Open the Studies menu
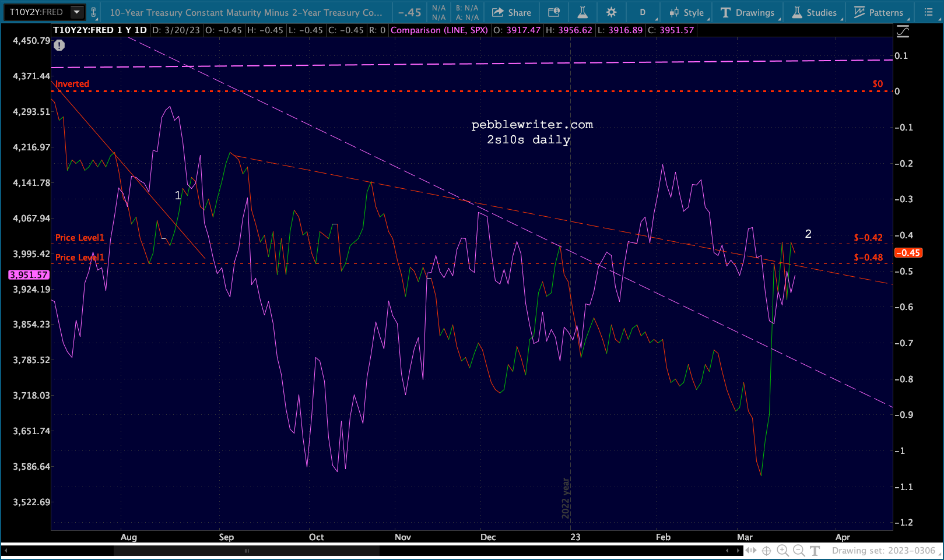 click(x=815, y=12)
